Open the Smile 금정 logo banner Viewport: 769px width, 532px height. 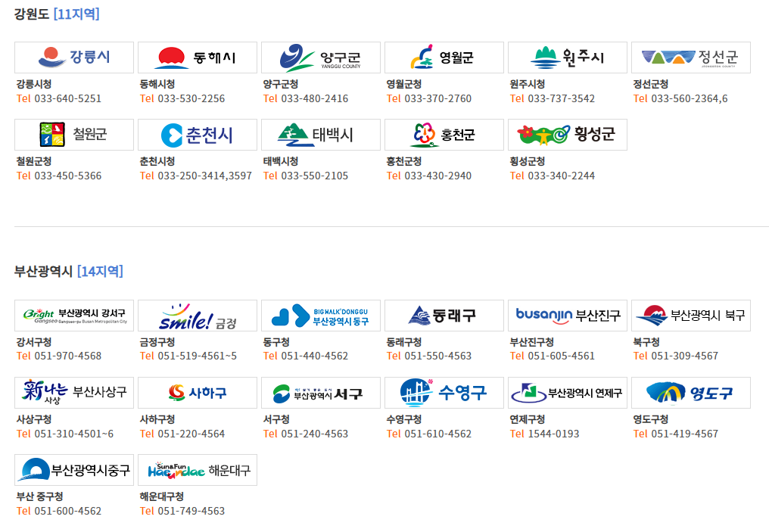coord(197,316)
